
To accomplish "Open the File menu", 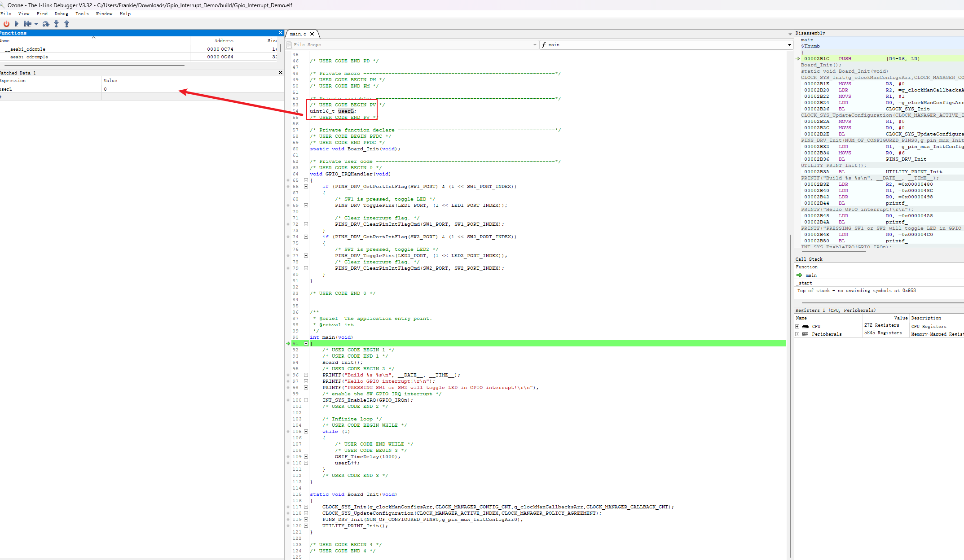I will [6, 14].
